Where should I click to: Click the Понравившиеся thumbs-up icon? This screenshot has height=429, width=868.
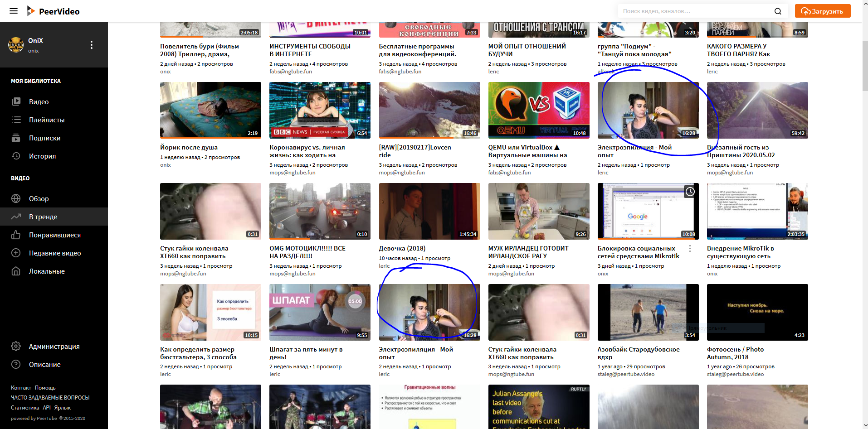[16, 235]
